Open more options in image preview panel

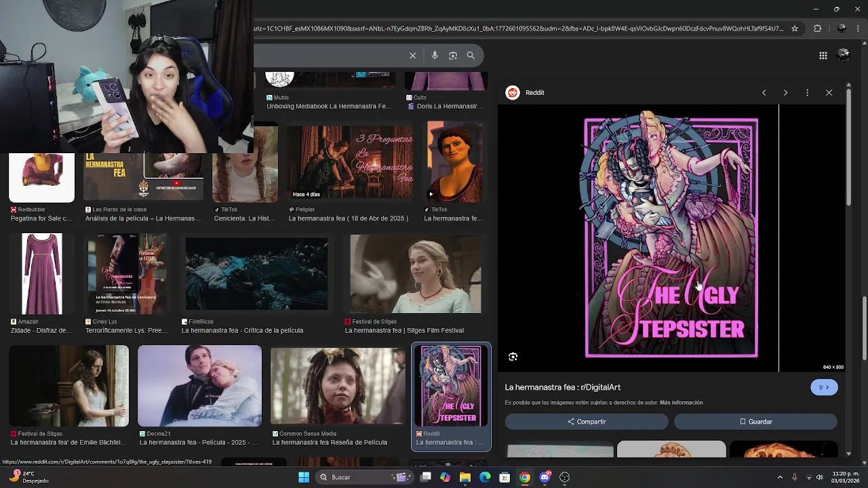coord(807,93)
